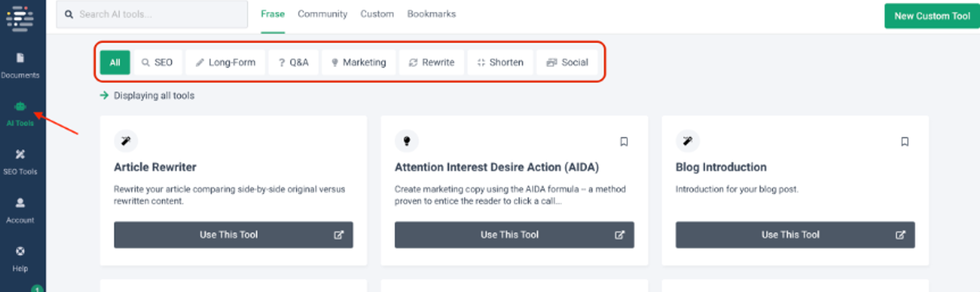
Task: Open AI Tools in the sidebar
Action: pyautogui.click(x=21, y=114)
